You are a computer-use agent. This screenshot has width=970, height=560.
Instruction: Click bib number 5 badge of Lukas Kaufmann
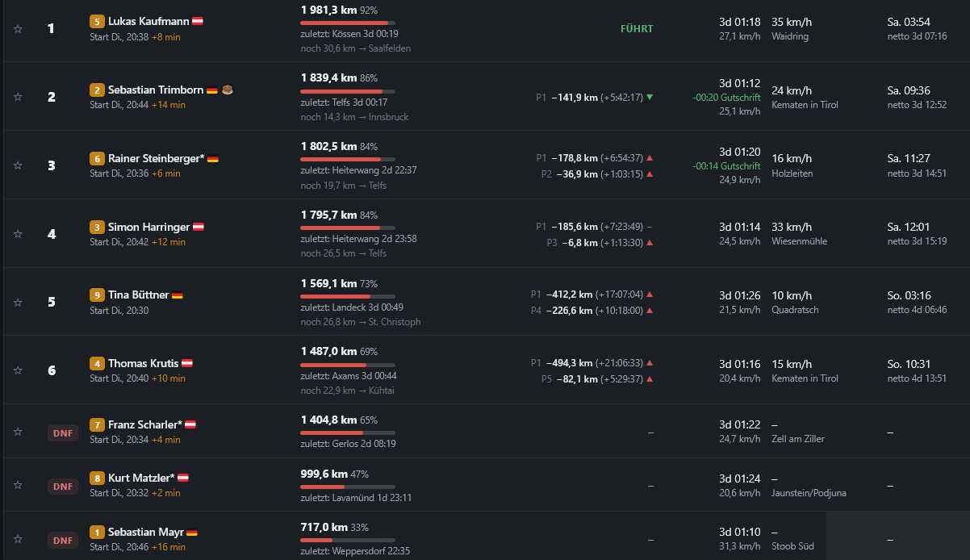(97, 21)
